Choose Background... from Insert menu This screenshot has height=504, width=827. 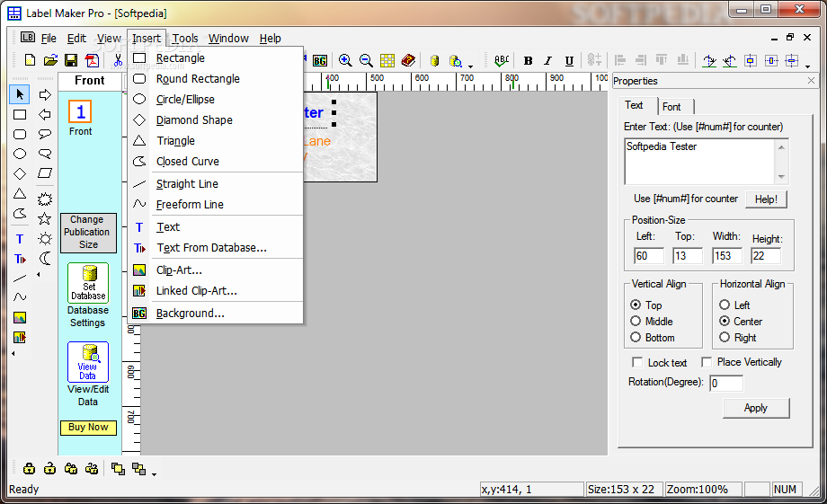point(216,314)
